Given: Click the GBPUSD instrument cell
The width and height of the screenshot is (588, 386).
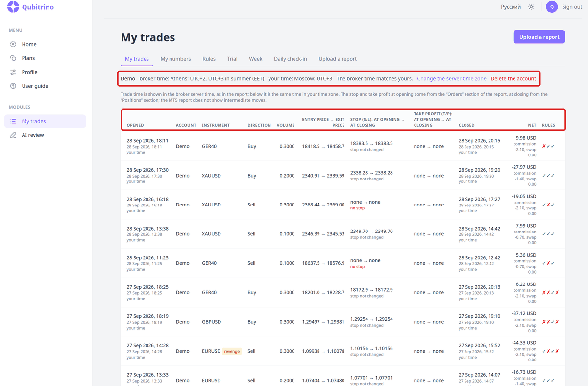Looking at the screenshot, I should pyautogui.click(x=211, y=322).
